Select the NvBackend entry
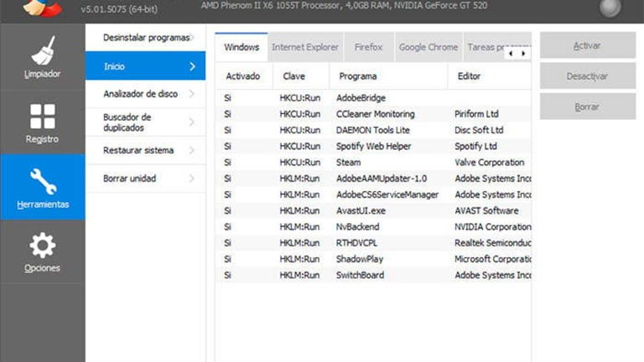This screenshot has height=362, width=644. (x=373, y=226)
